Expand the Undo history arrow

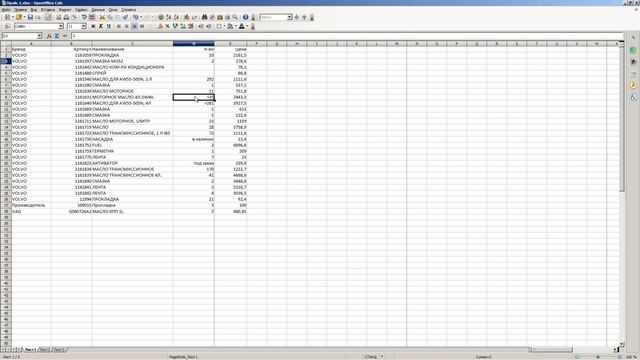pos(141,17)
